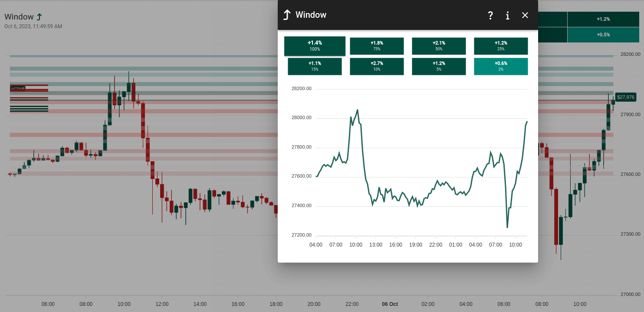Open the info panel using the i icon
The image size is (644, 312).
coord(507,15)
